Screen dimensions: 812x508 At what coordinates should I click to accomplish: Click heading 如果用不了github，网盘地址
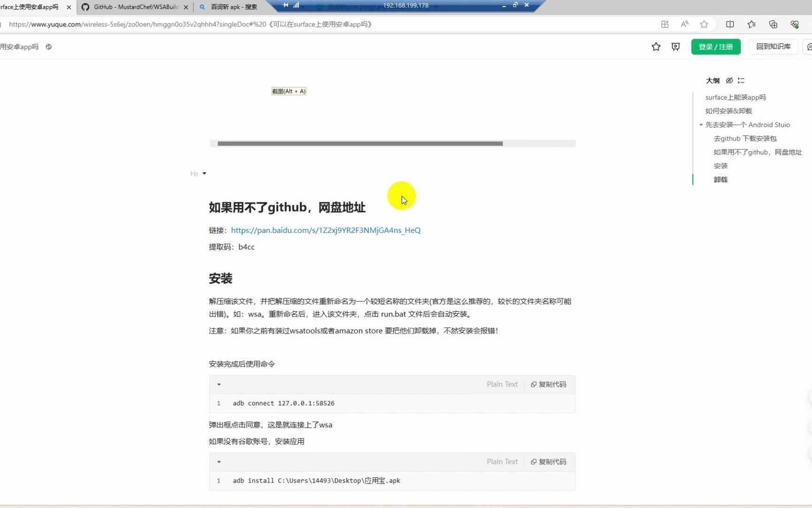coord(287,207)
